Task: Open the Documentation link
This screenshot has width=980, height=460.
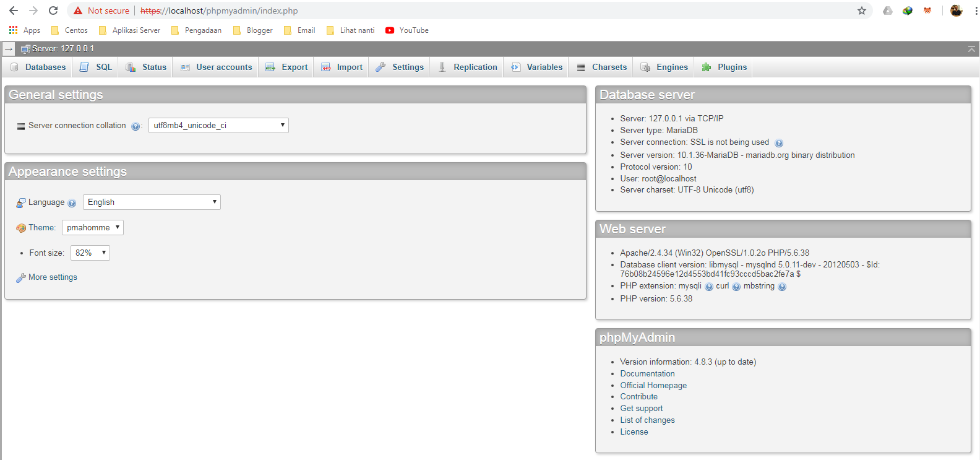Action: 647,373
